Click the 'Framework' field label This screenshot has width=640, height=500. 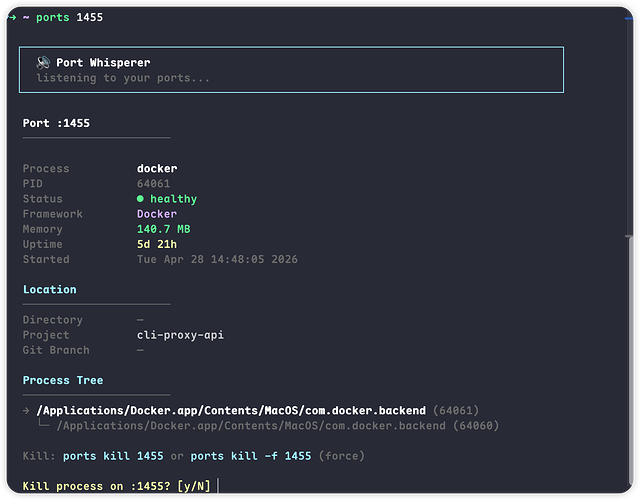[53, 214]
